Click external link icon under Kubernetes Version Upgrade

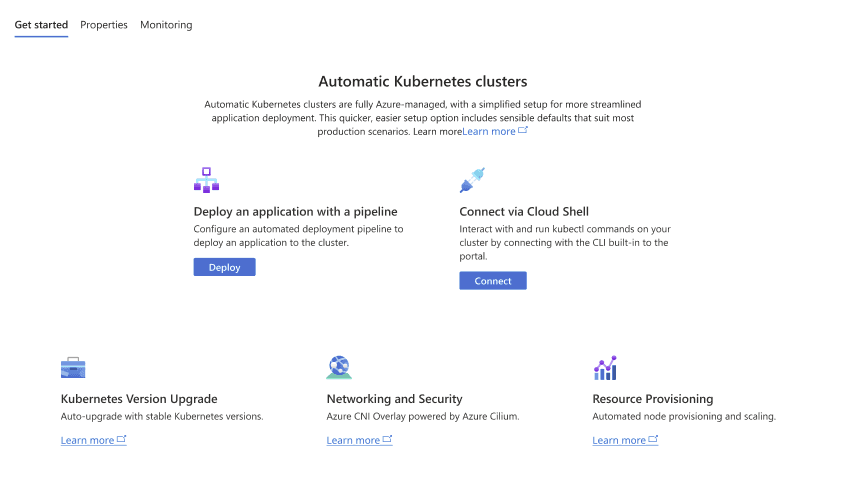(x=122, y=439)
